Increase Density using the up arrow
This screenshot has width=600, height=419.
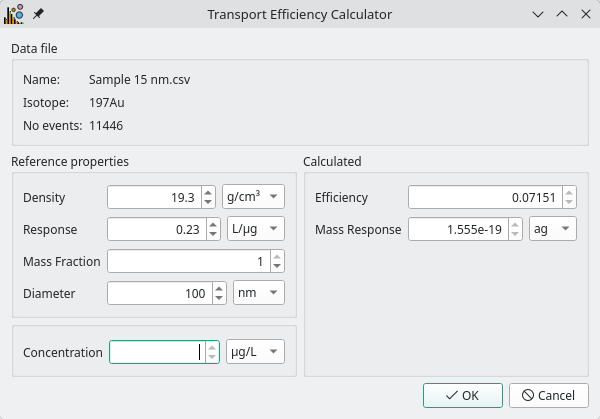(208, 192)
